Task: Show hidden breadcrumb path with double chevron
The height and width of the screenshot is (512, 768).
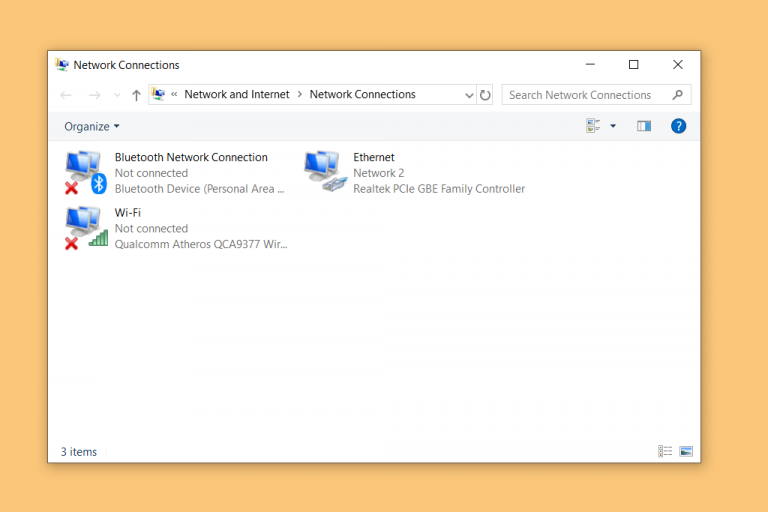Action: 174,94
